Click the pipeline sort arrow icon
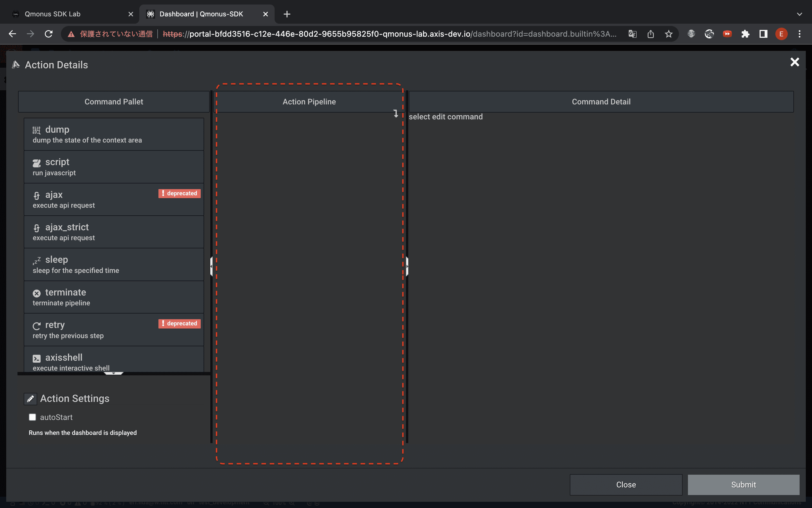The height and width of the screenshot is (508, 812). pyautogui.click(x=396, y=113)
